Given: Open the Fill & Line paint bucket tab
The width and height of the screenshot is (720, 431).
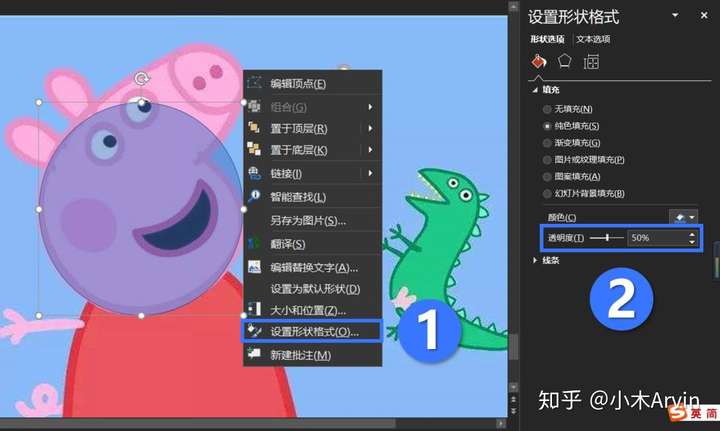Looking at the screenshot, I should point(539,62).
